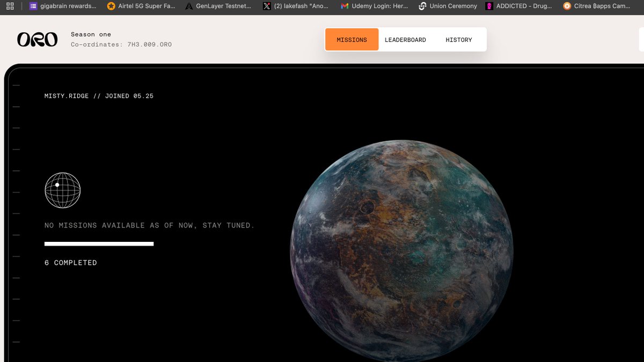
Task: Click the wireframe globe icon
Action: [63, 190]
